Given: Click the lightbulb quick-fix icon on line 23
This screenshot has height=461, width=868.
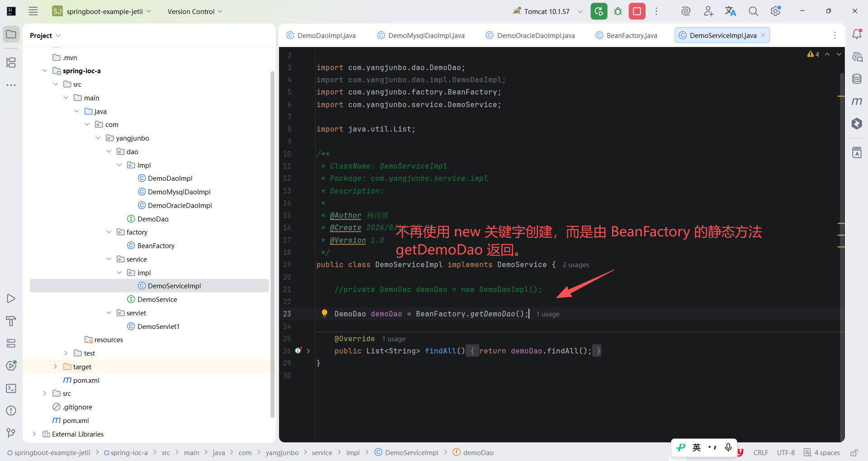Looking at the screenshot, I should click(324, 313).
